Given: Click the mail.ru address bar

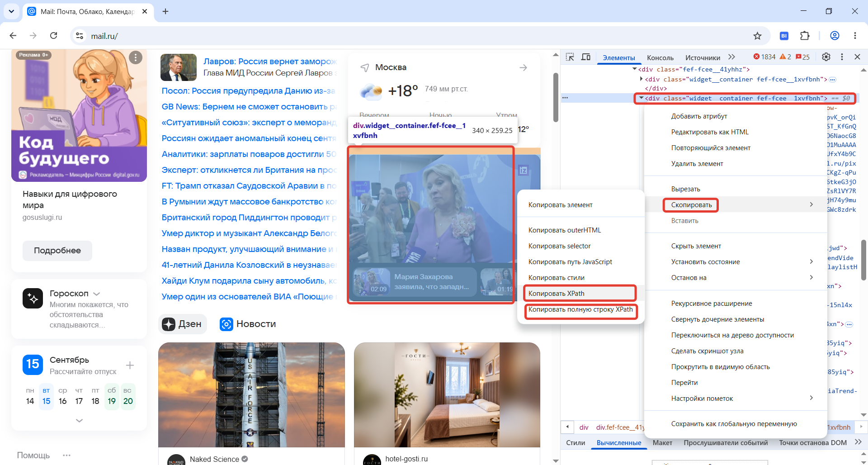Looking at the screenshot, I should click(x=416, y=36).
